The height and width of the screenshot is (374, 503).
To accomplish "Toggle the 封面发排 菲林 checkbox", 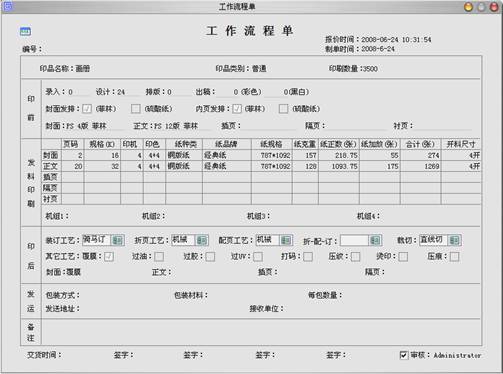I will (87, 109).
